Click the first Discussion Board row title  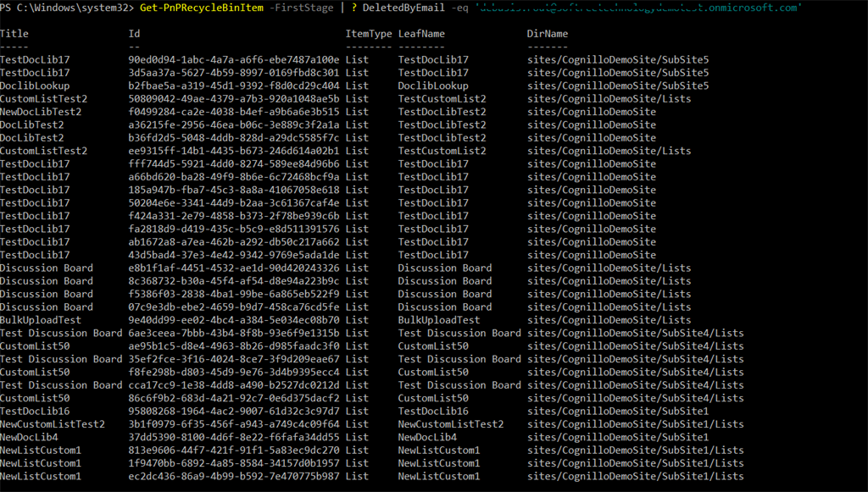pos(47,268)
